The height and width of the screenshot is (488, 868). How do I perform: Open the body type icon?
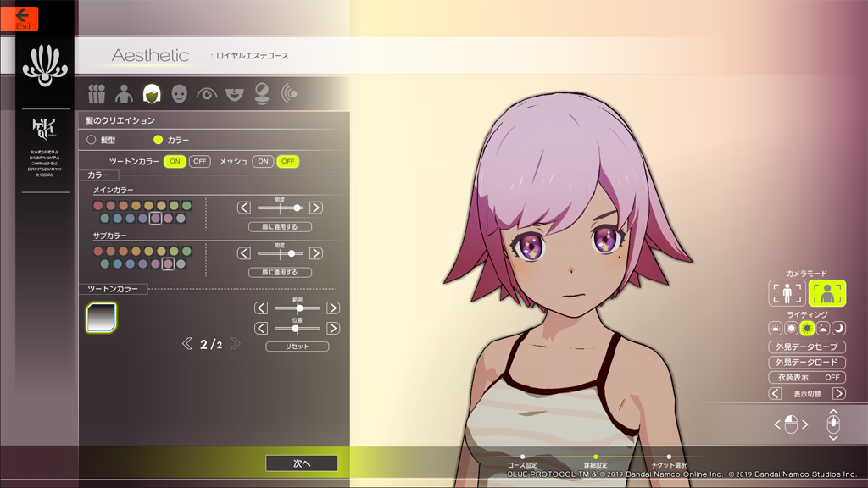click(125, 93)
